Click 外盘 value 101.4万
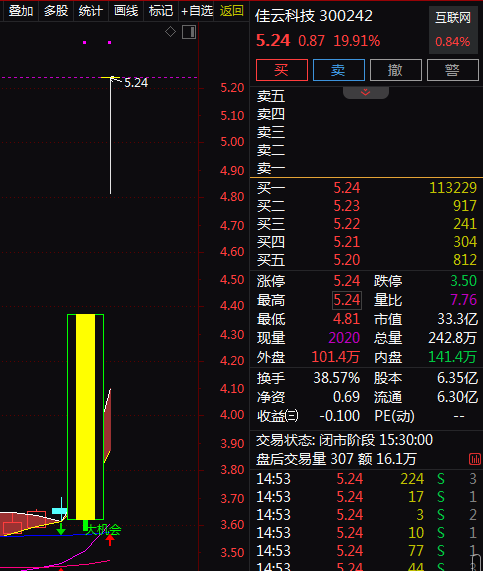 point(335,357)
